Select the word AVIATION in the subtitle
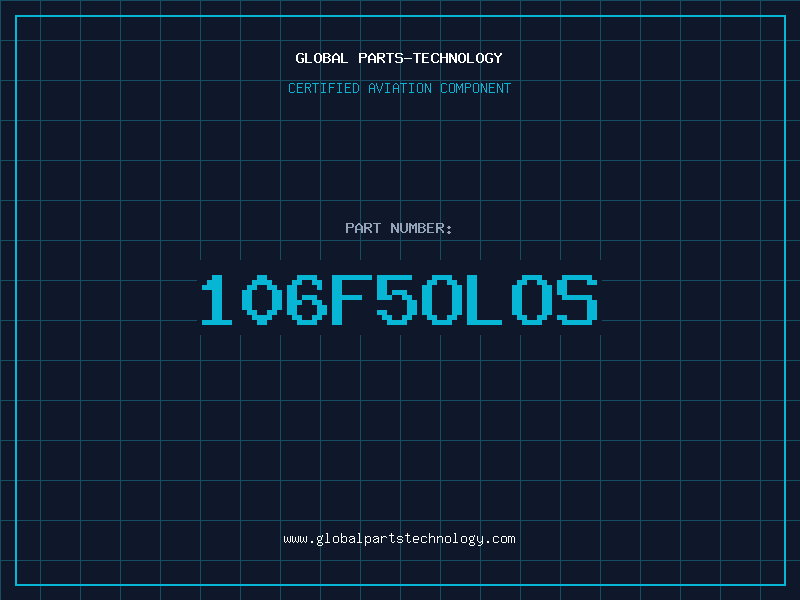800x600 pixels. click(x=400, y=88)
